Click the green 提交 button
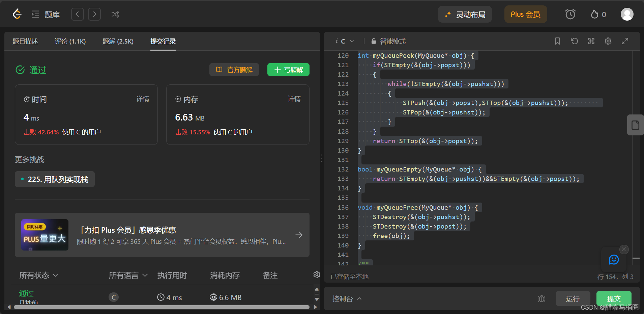Image resolution: width=644 pixels, height=314 pixels. pos(613,298)
